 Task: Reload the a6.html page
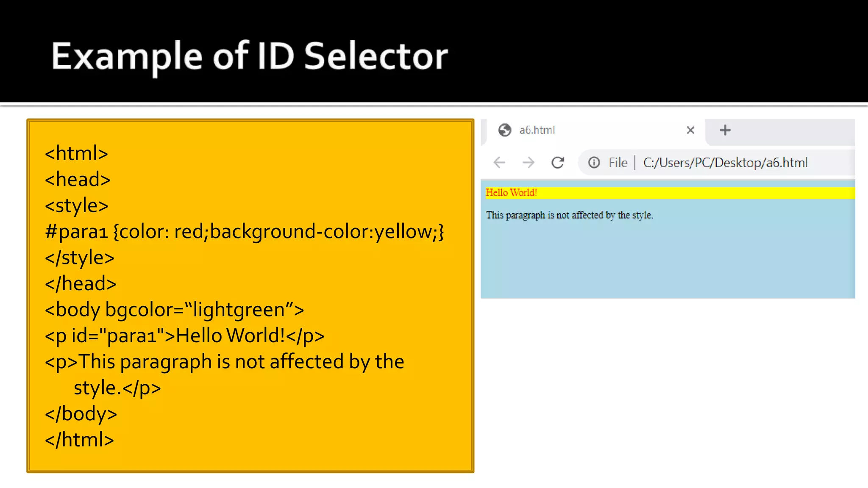tap(558, 163)
